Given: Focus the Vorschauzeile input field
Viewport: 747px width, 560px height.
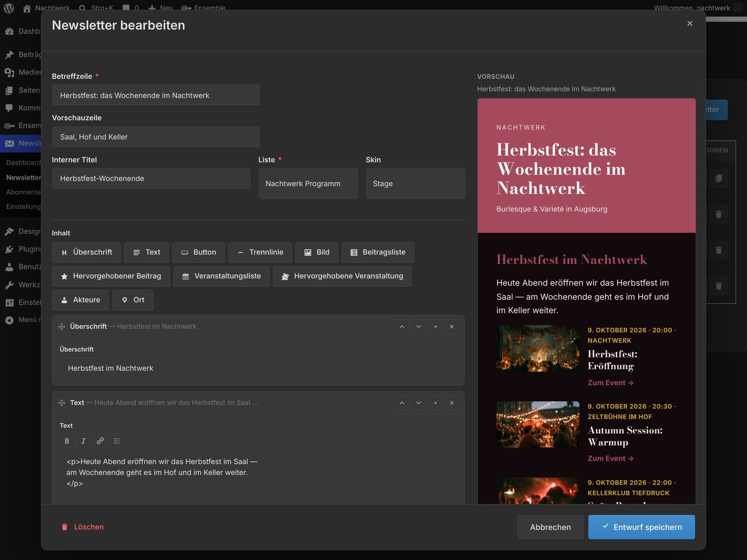Looking at the screenshot, I should (x=156, y=137).
